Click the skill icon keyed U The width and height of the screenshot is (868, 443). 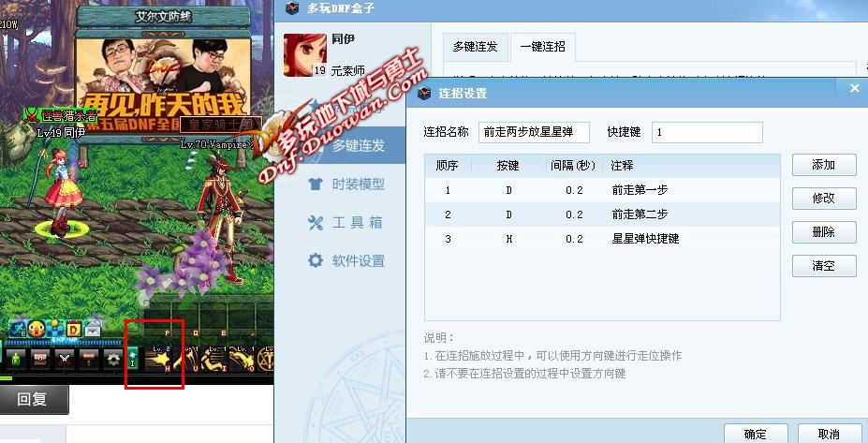coord(186,359)
